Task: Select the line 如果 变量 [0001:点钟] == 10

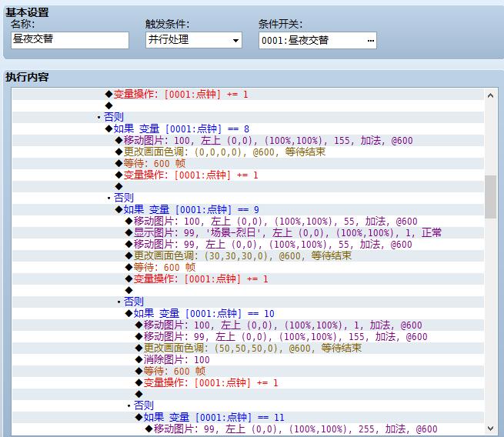Action: tap(248, 313)
